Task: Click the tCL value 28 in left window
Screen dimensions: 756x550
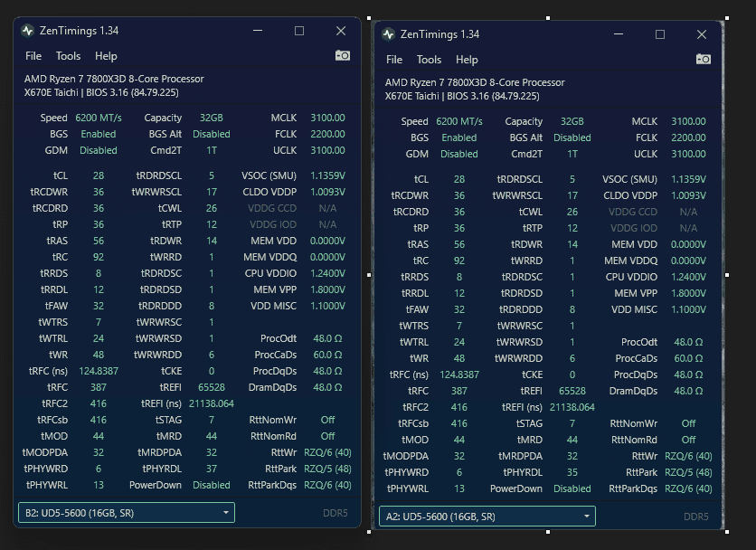Action: click(99, 175)
